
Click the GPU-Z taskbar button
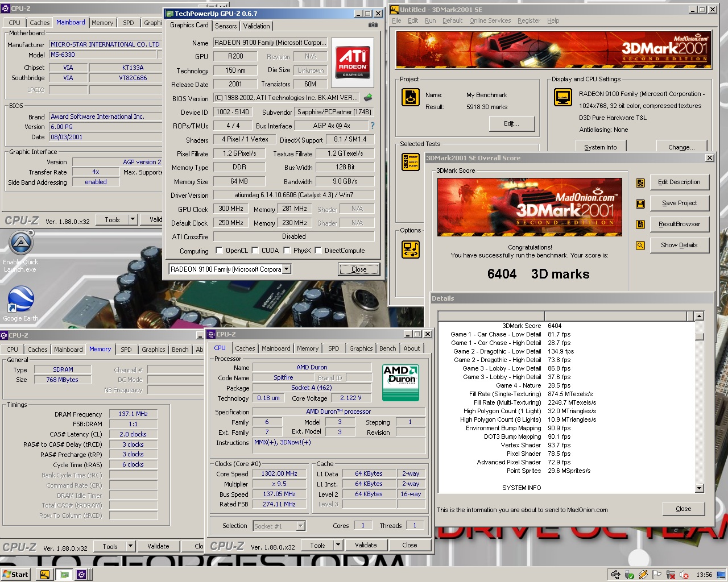pyautogui.click(x=64, y=575)
